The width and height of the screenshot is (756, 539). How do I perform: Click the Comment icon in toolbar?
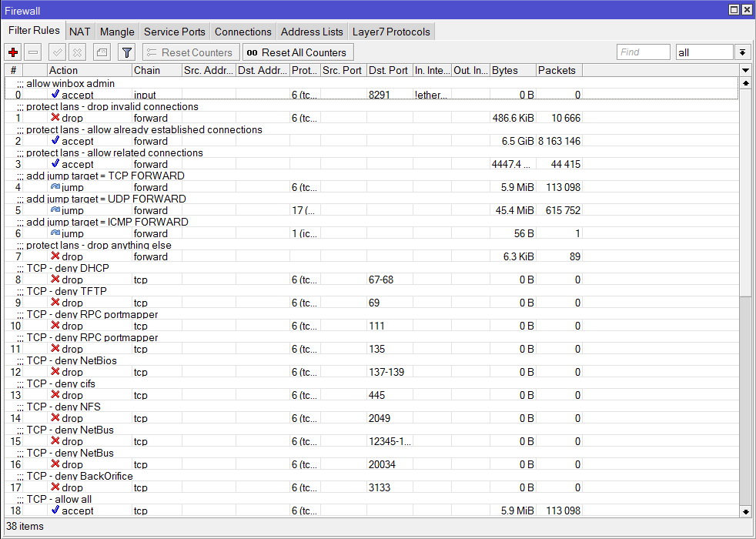pyautogui.click(x=102, y=52)
